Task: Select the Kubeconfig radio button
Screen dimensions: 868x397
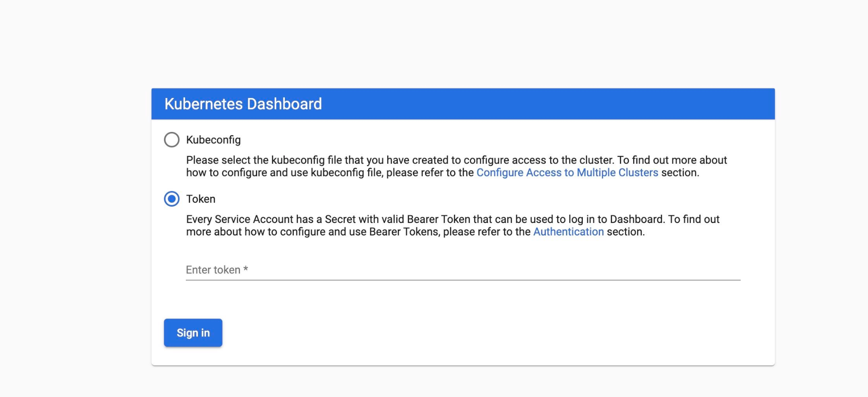Action: (172, 140)
